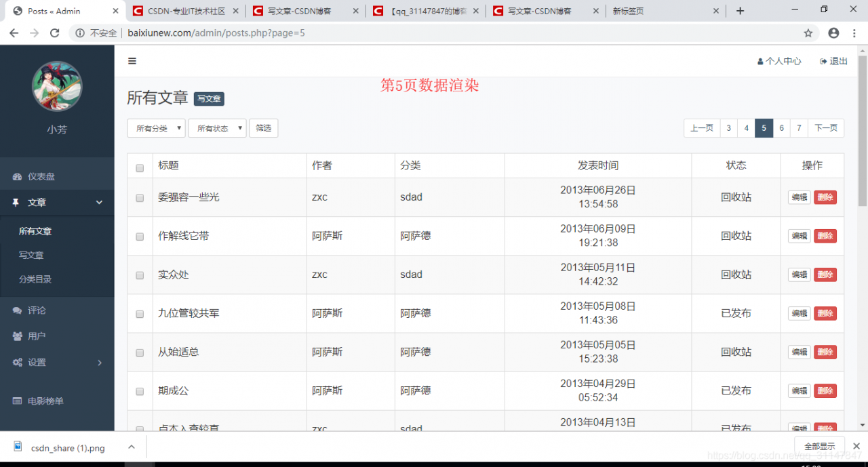
Task: Select the 写文章 item under 文章
Action: pyautogui.click(x=35, y=255)
